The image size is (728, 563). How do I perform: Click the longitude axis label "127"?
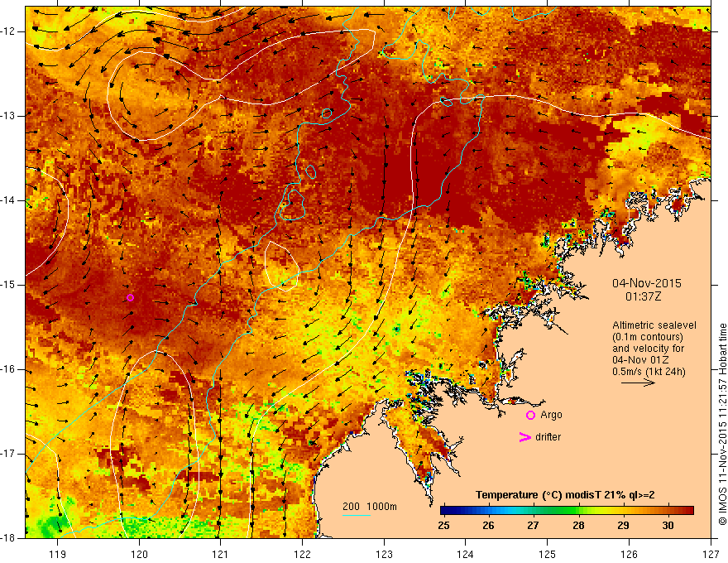coord(711,554)
